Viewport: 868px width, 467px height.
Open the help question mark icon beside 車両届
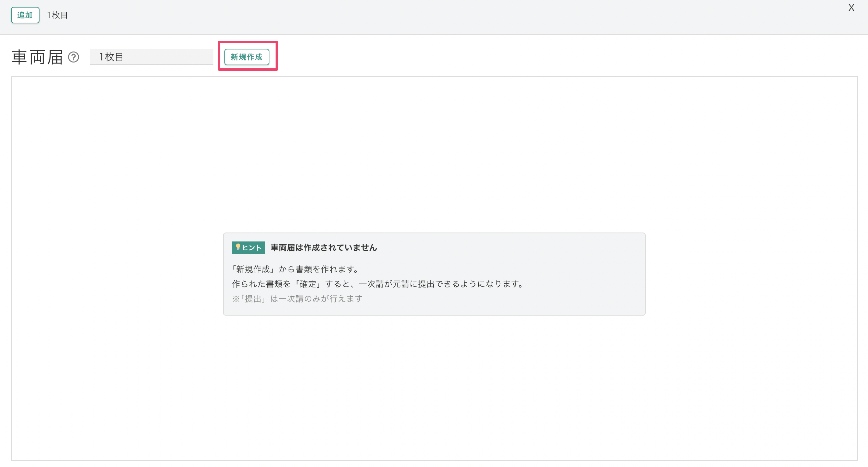click(x=74, y=57)
